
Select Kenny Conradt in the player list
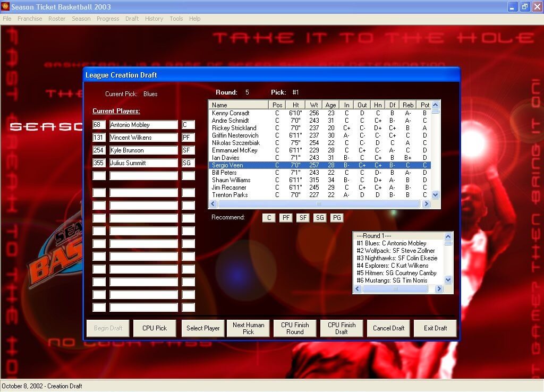(320, 113)
